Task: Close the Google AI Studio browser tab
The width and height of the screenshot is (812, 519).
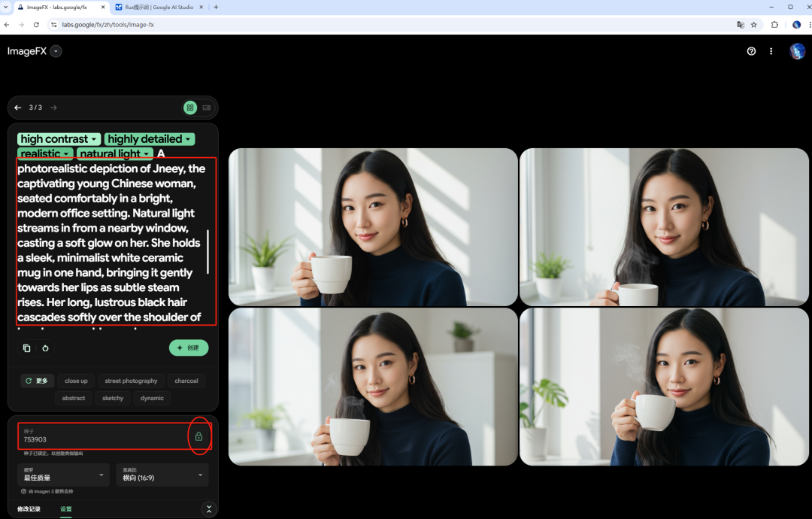Action: pyautogui.click(x=201, y=8)
